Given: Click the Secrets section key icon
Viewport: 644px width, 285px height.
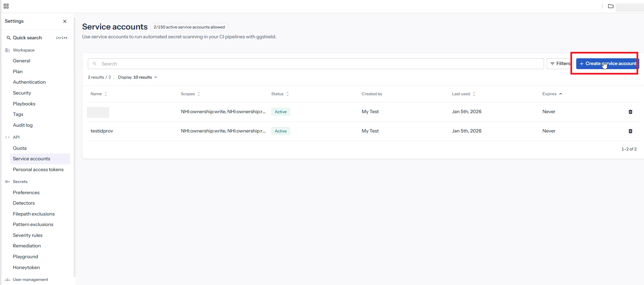Looking at the screenshot, I should (7, 182).
